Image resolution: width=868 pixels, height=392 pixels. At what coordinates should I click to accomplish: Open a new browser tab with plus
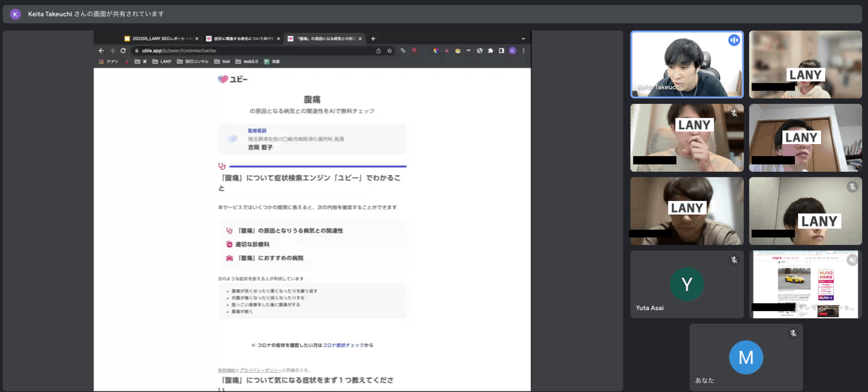coord(373,39)
